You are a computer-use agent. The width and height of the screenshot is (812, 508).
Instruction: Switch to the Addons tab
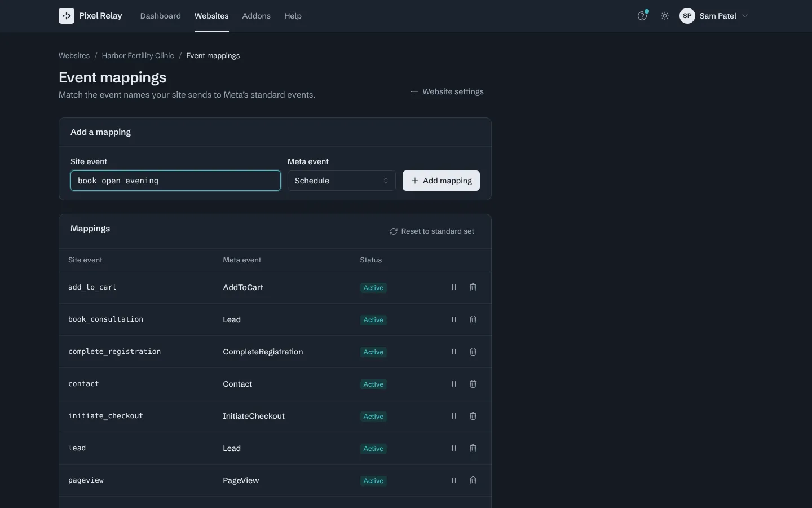tap(257, 16)
